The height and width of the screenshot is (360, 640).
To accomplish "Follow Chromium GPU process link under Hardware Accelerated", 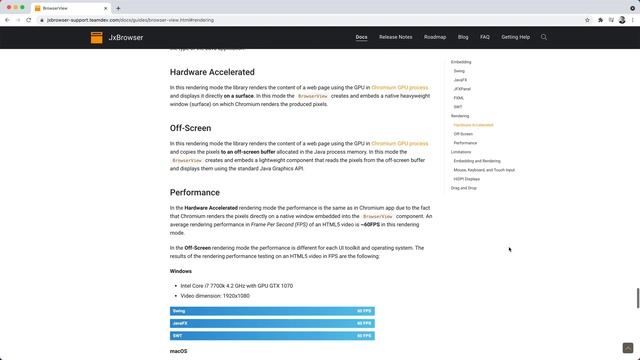I will [x=400, y=87].
